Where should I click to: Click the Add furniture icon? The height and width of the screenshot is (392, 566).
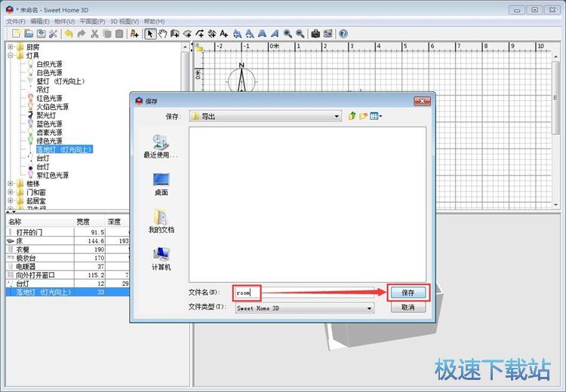point(134,34)
